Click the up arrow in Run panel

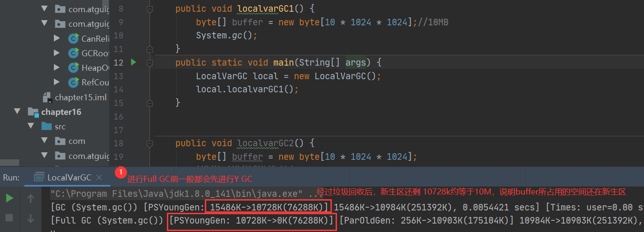[31, 199]
